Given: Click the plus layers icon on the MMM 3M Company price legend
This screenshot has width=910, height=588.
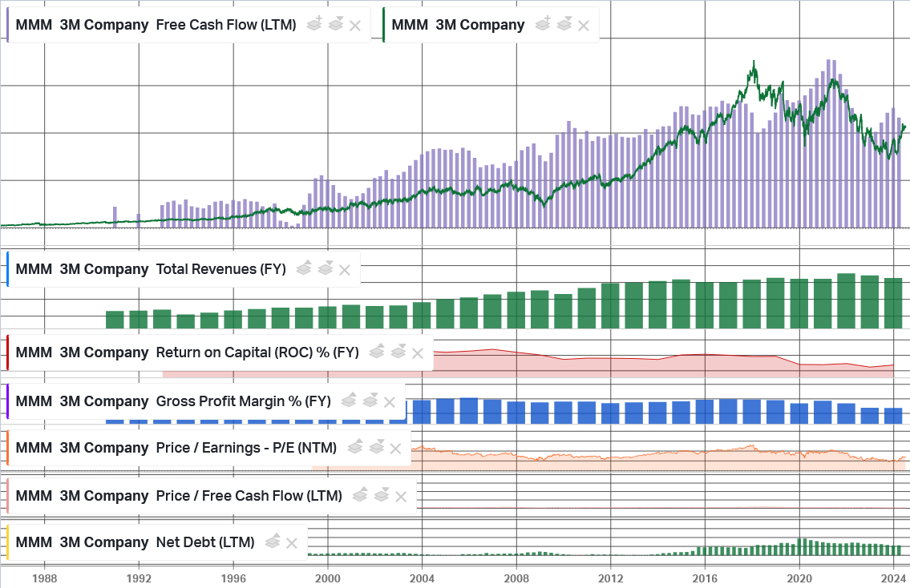Looking at the screenshot, I should coord(543,24).
